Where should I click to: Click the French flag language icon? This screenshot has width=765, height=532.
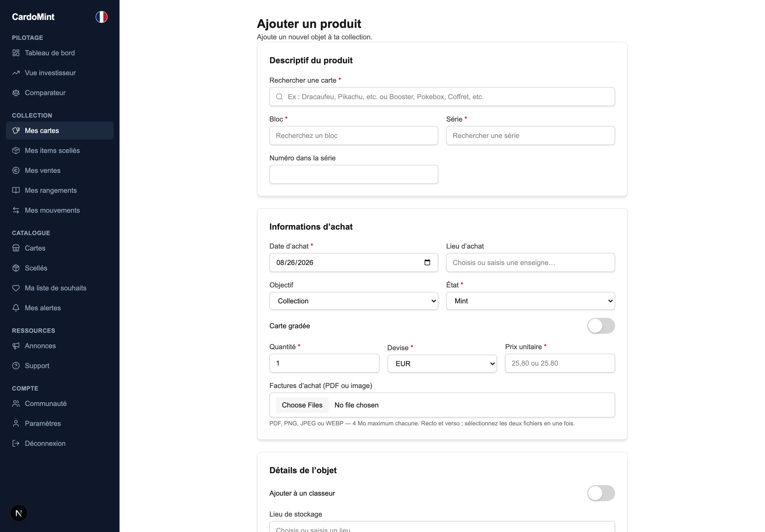coord(101,17)
